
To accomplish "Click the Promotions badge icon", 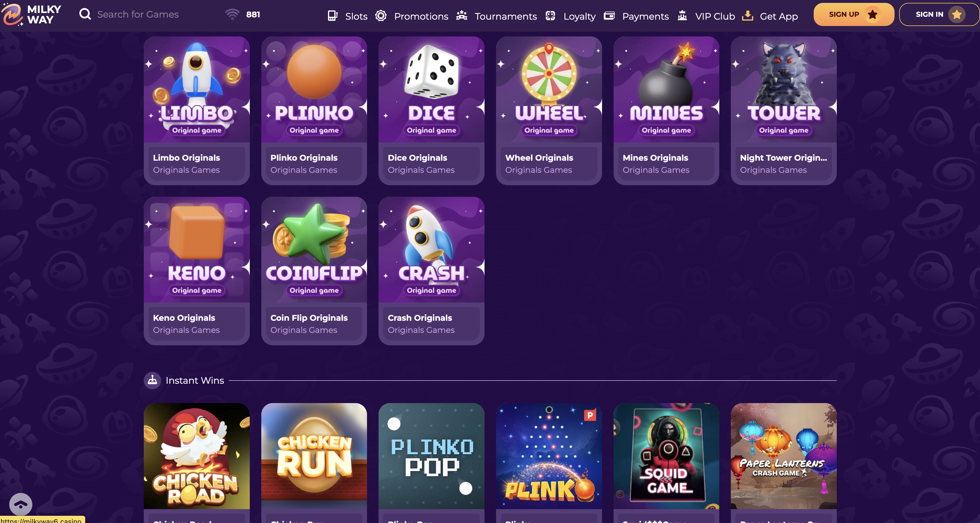I will tap(381, 16).
